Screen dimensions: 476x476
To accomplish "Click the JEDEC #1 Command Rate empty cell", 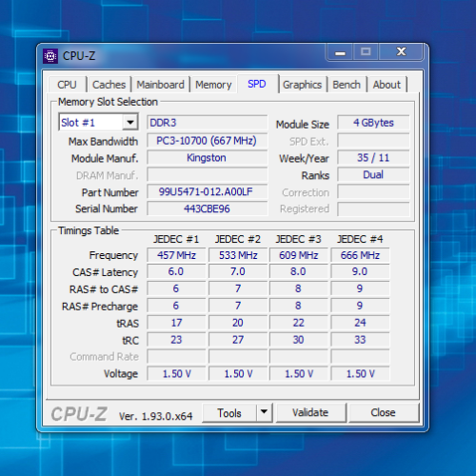I will tap(176, 357).
